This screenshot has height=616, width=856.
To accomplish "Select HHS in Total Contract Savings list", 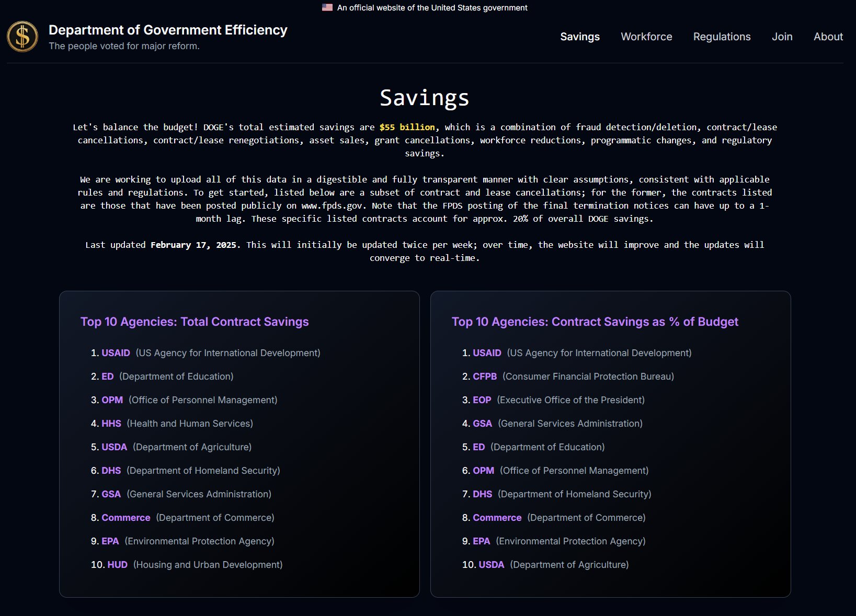I will point(111,424).
